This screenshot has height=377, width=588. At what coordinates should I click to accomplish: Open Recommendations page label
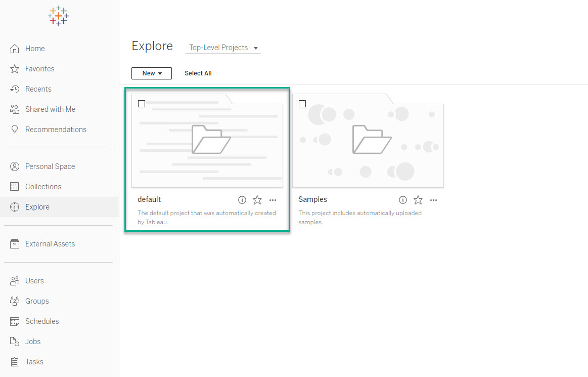point(56,130)
